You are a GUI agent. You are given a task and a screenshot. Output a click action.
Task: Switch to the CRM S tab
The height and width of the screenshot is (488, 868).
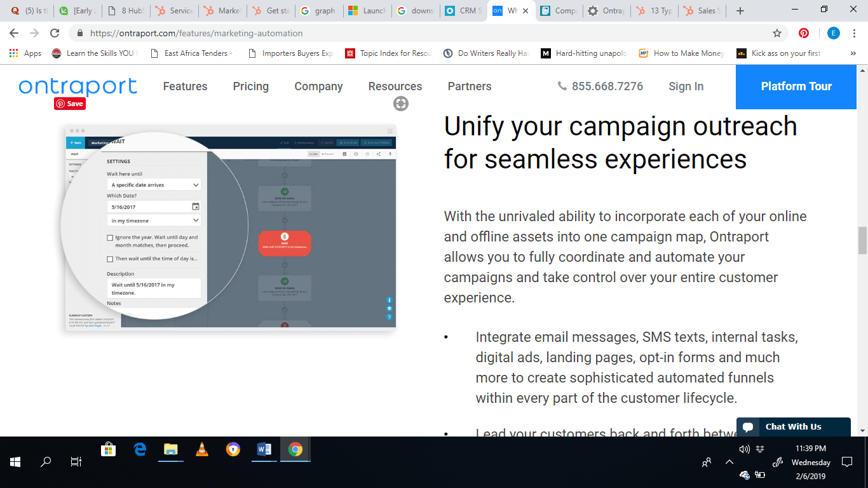pyautogui.click(x=464, y=11)
